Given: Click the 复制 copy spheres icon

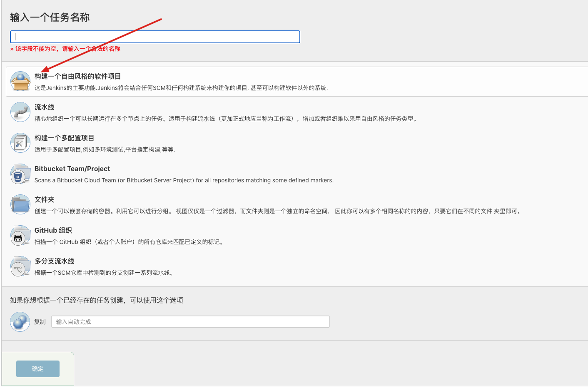Looking at the screenshot, I should click(x=20, y=322).
